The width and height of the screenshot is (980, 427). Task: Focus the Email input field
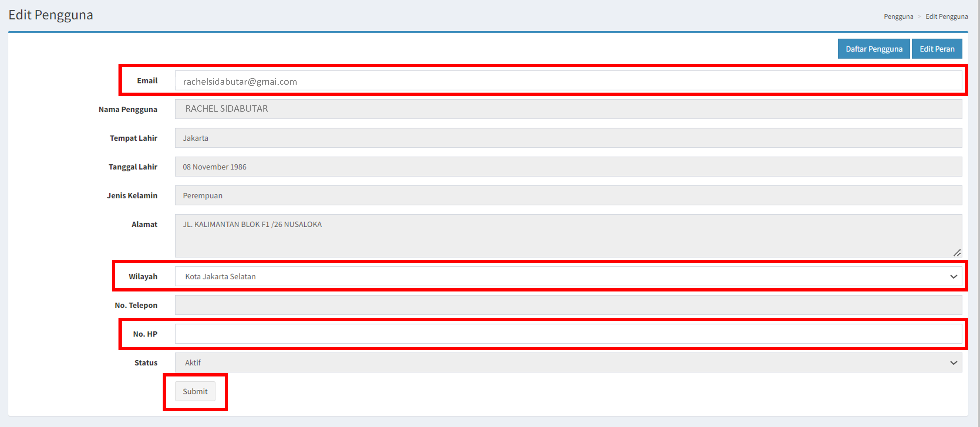point(568,81)
